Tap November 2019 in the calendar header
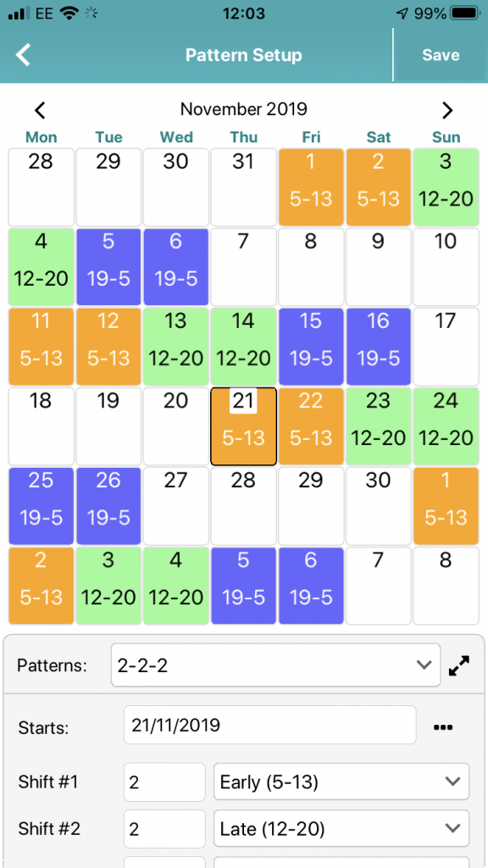488x868 pixels. (x=244, y=108)
